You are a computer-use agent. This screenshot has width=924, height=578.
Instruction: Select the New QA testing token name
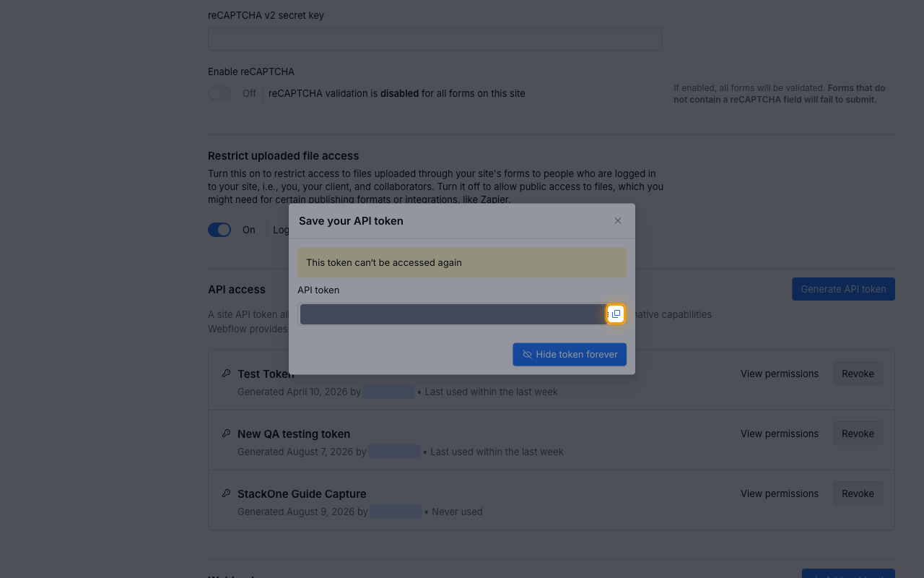[294, 433]
